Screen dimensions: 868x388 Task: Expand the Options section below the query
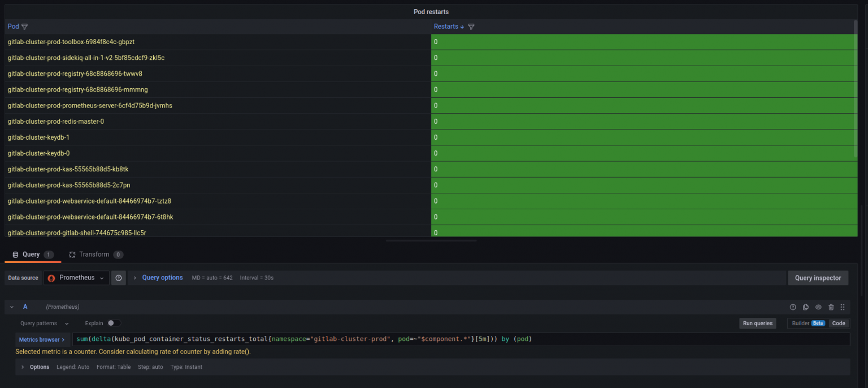point(39,367)
